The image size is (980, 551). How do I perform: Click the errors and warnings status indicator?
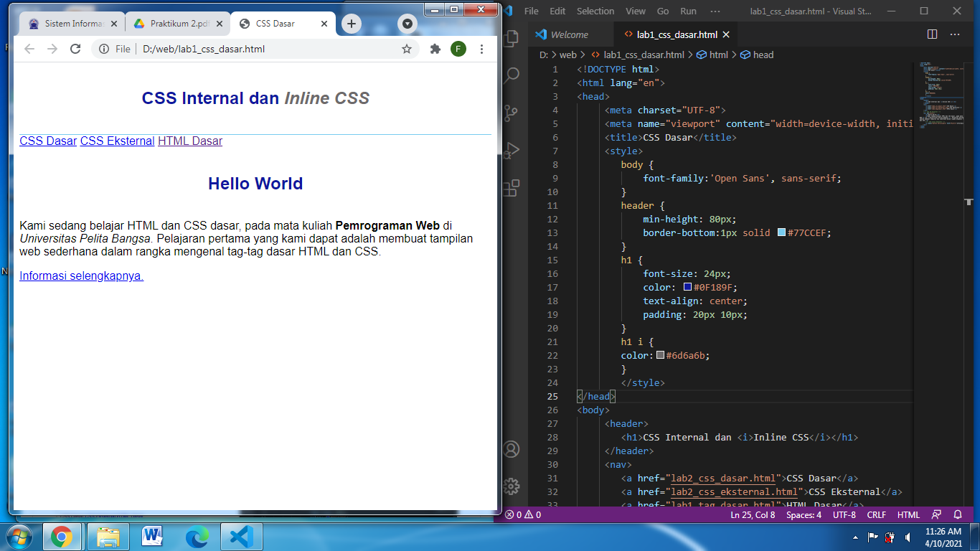coord(522,514)
